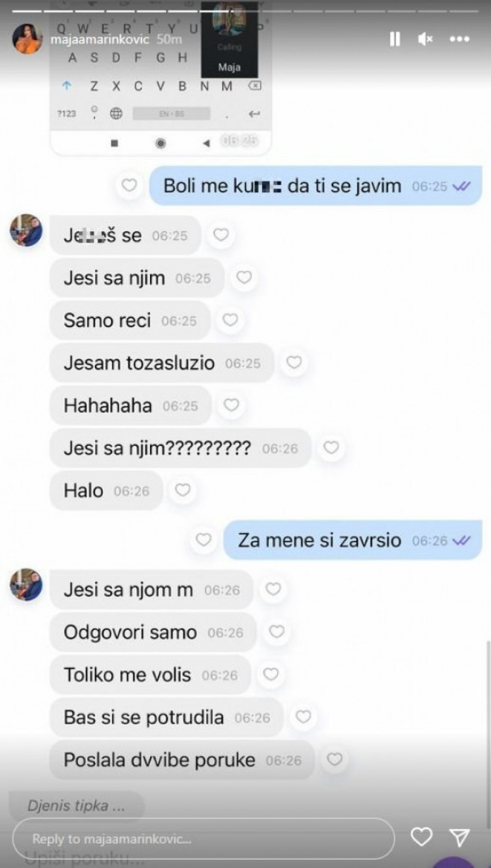Tap the sender avatar beside 'Jesi sa njom m'
Image resolution: width=491 pixels, height=868 pixels.
pos(26,584)
